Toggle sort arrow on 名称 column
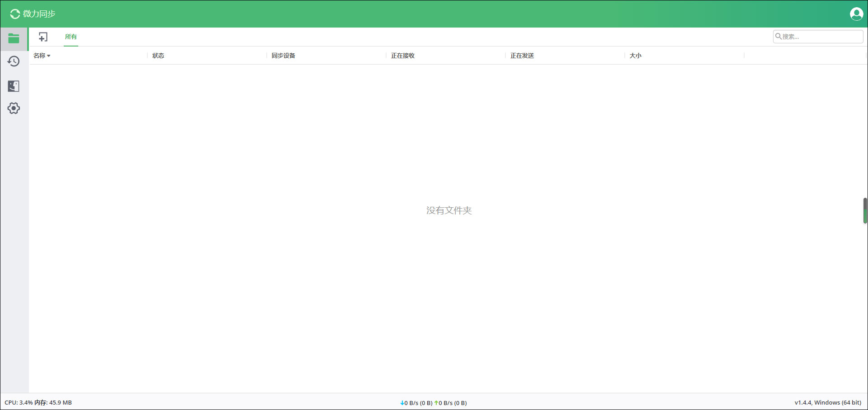The image size is (868, 410). [49, 56]
